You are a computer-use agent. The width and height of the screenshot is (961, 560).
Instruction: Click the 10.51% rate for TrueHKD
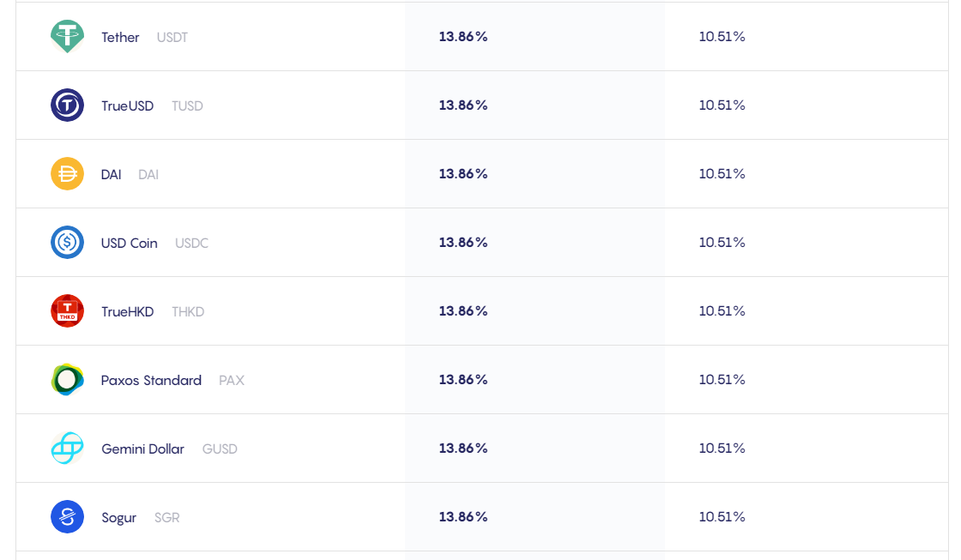click(x=722, y=311)
